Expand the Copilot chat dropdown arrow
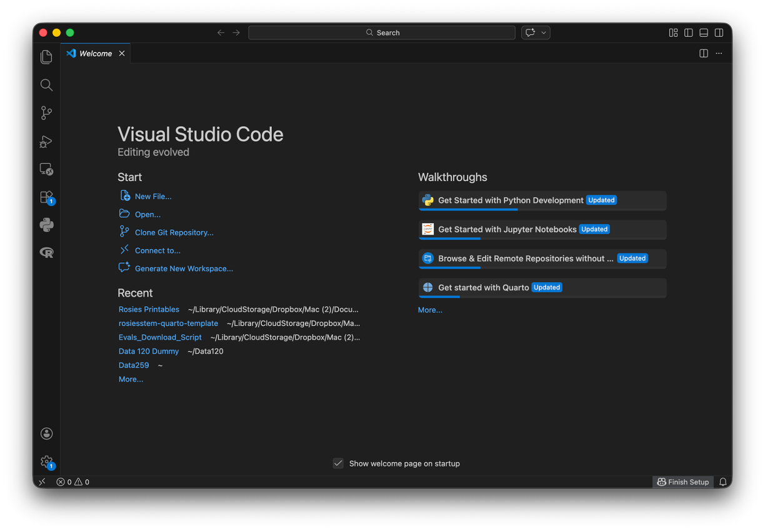Viewport: 765px width, 532px height. coord(544,32)
